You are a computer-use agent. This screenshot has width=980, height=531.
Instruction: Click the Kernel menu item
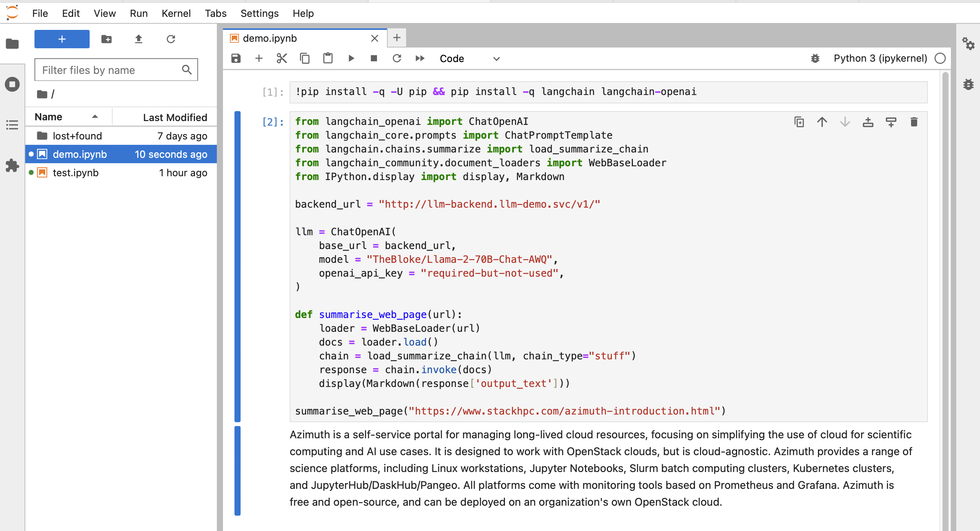click(177, 12)
